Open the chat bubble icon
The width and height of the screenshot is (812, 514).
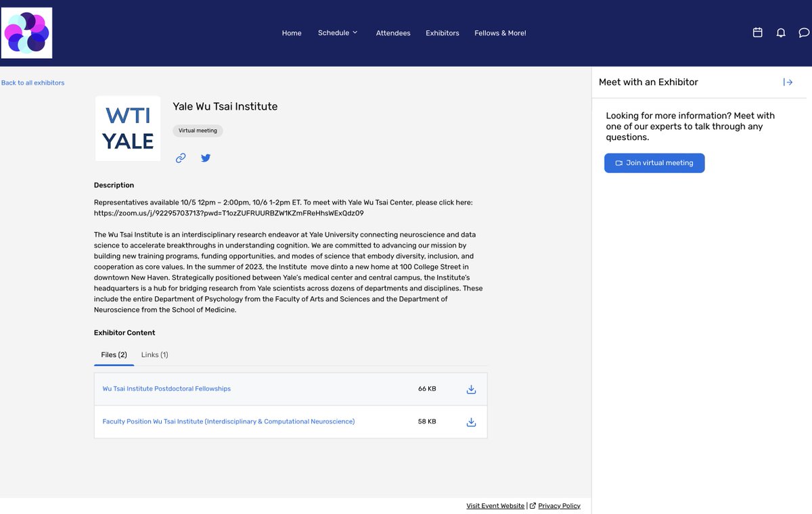804,32
